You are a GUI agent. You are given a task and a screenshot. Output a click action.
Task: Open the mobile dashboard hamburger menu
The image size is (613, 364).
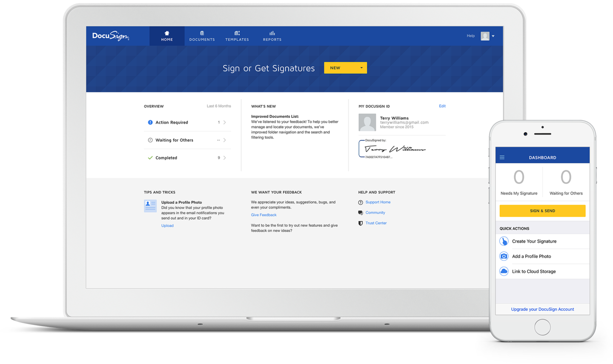click(x=502, y=156)
